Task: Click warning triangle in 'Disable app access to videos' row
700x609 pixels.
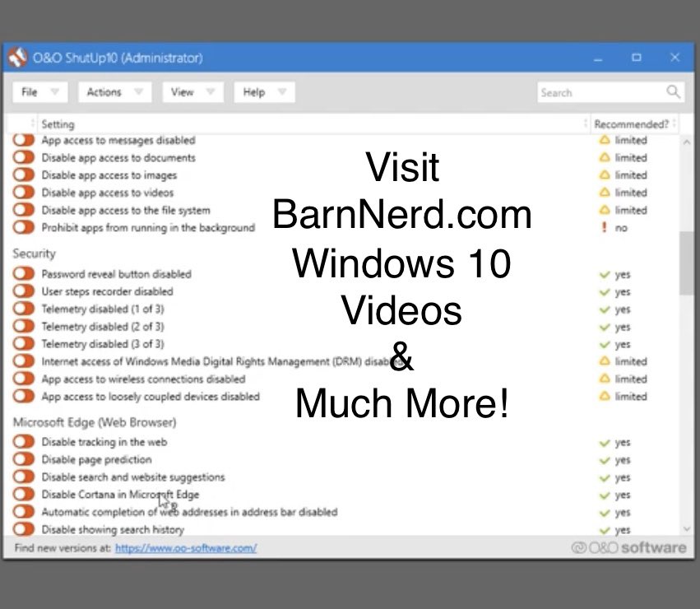Action: click(605, 192)
